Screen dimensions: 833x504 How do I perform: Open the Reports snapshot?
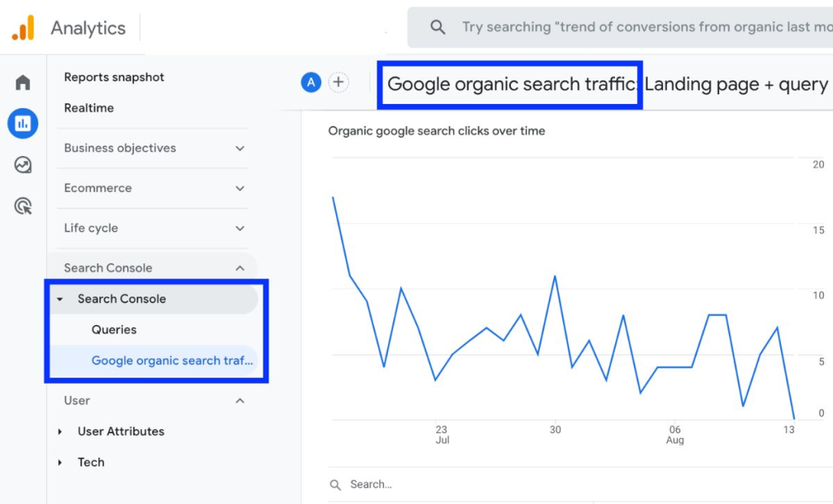[x=114, y=77]
